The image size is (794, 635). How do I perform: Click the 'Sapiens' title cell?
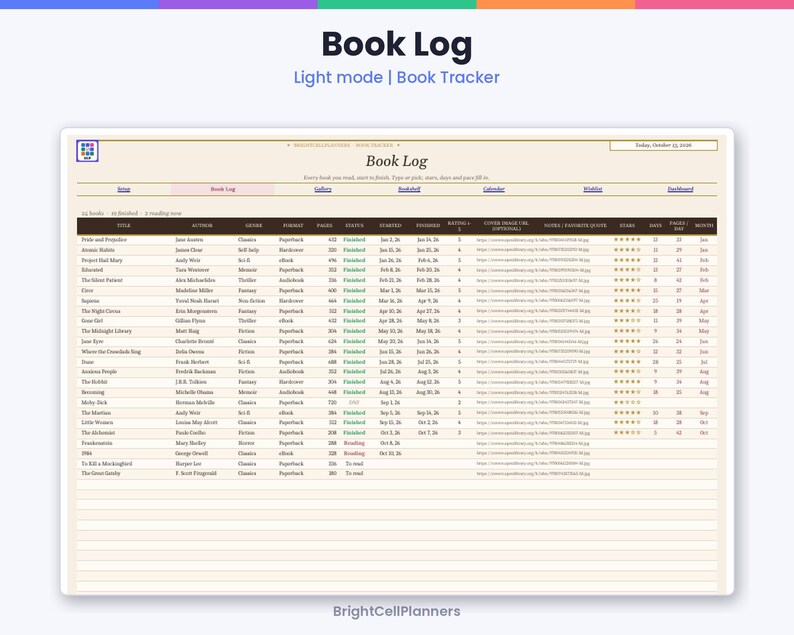[x=90, y=301]
